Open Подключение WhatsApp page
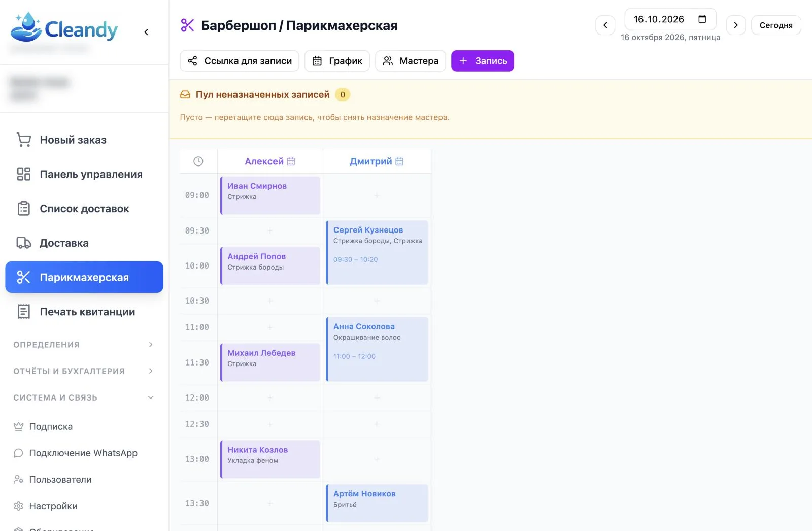 (84, 453)
